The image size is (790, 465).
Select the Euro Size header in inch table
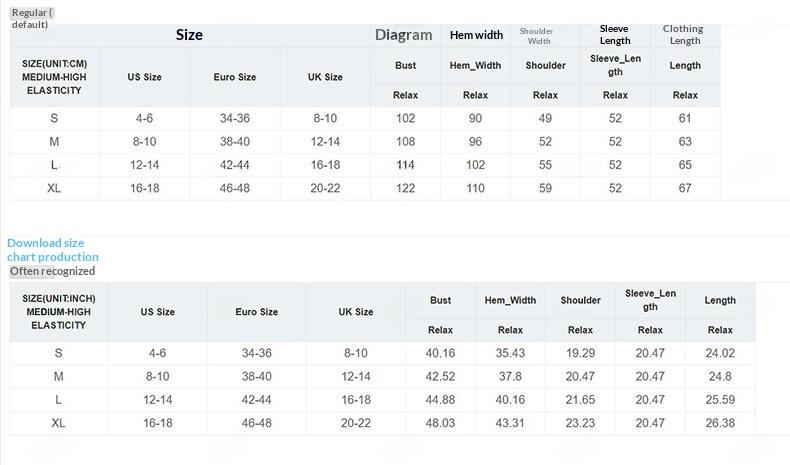pyautogui.click(x=256, y=312)
